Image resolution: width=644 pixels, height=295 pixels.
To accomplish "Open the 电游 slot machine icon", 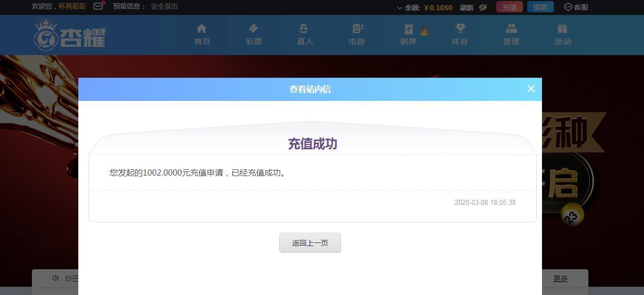I will coord(357,29).
